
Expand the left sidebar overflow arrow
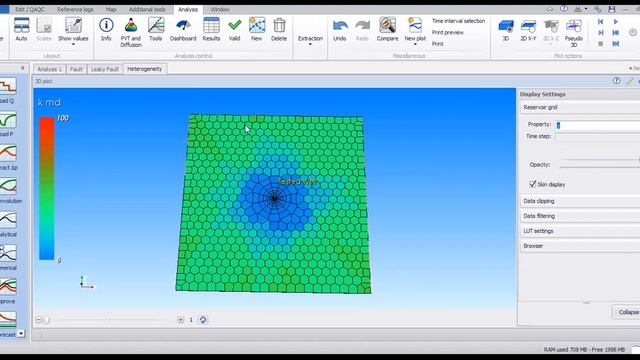click(x=21, y=334)
